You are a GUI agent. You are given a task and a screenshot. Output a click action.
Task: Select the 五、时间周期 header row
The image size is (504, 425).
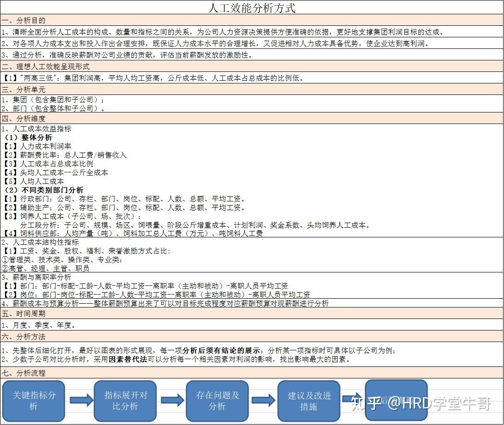point(252,313)
